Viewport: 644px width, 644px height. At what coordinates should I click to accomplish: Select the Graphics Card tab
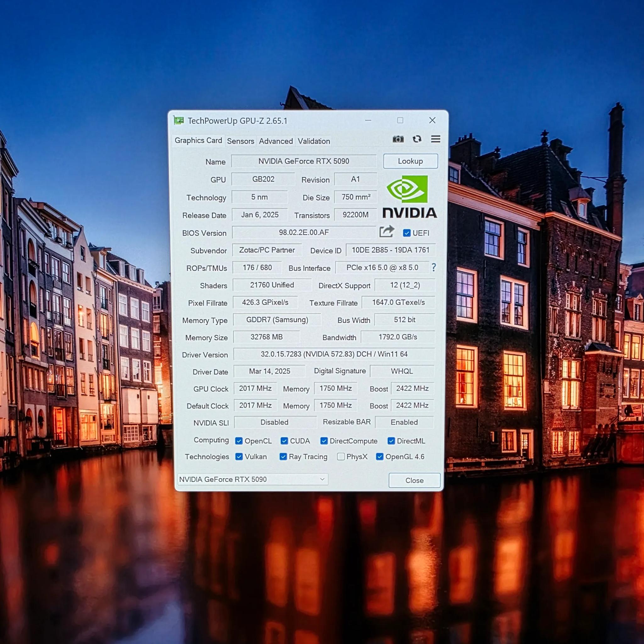tap(198, 140)
